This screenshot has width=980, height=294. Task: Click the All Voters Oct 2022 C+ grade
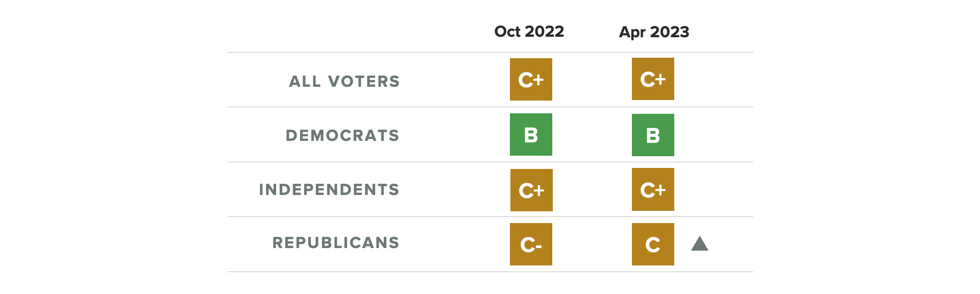coord(531,79)
